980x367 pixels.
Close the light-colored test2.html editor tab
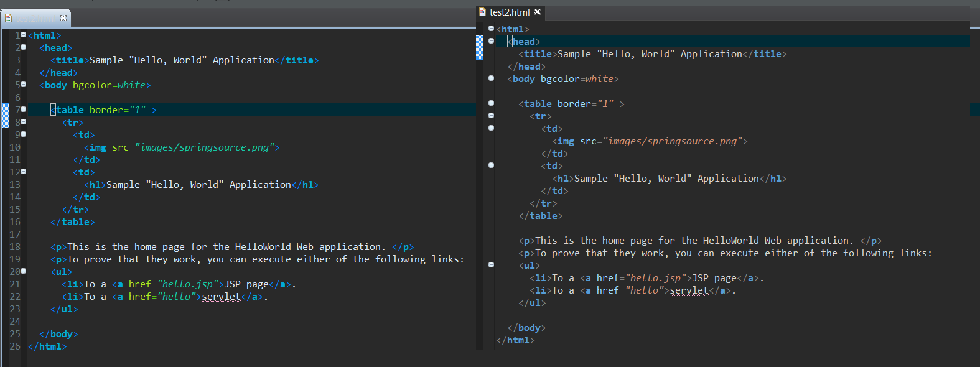pos(63,18)
